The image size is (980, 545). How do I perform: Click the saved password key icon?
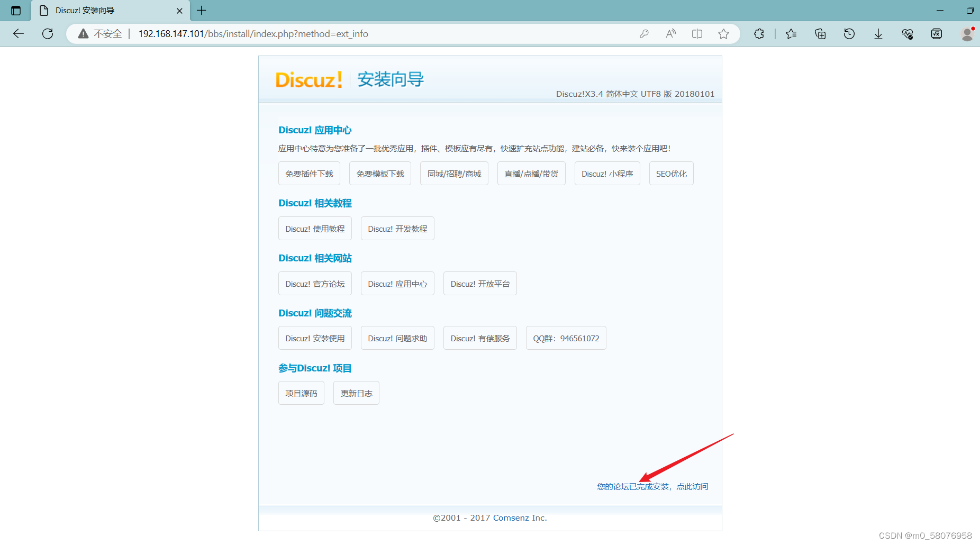(644, 34)
